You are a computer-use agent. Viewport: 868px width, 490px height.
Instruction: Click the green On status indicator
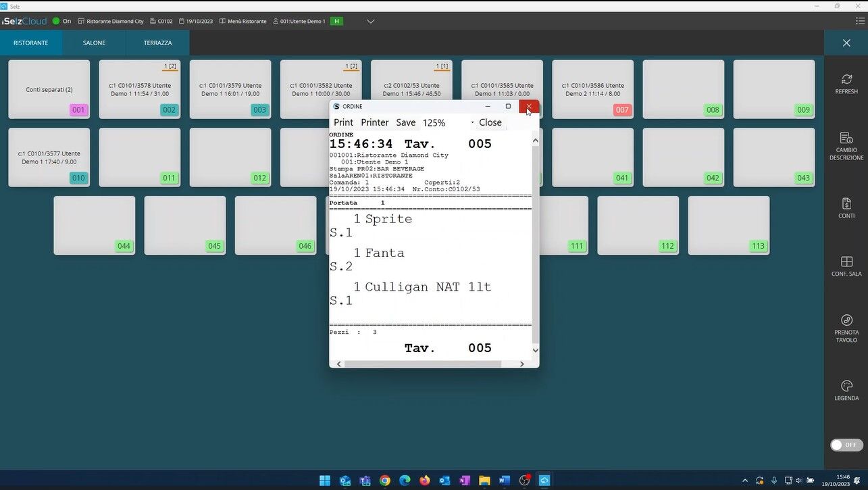57,21
